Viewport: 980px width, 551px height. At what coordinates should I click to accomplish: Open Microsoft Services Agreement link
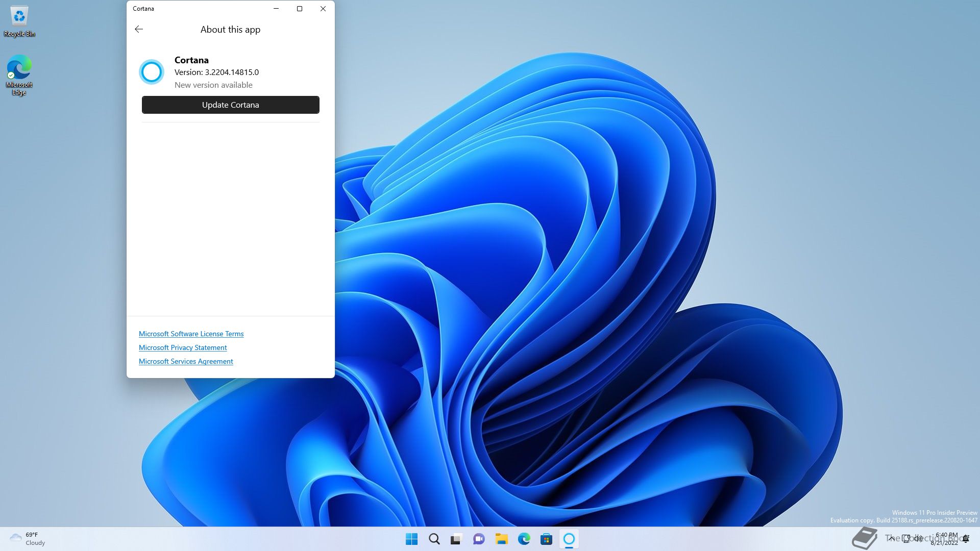pyautogui.click(x=186, y=361)
